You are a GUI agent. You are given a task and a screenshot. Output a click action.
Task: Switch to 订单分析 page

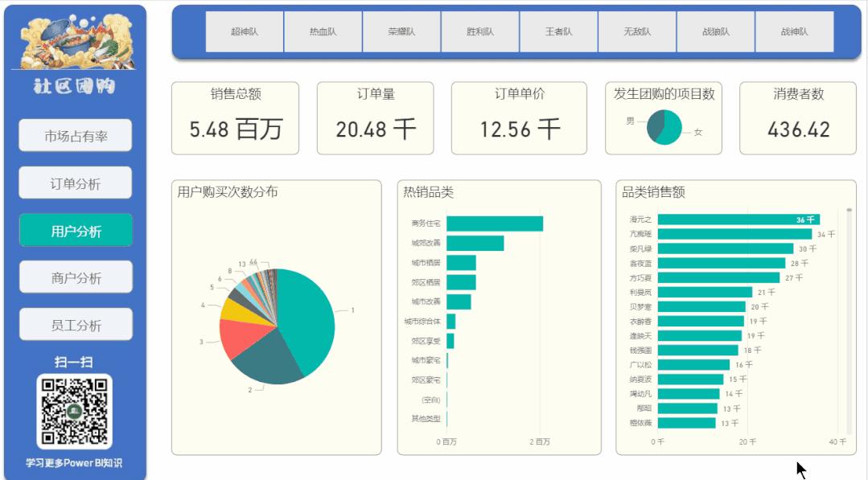76,183
